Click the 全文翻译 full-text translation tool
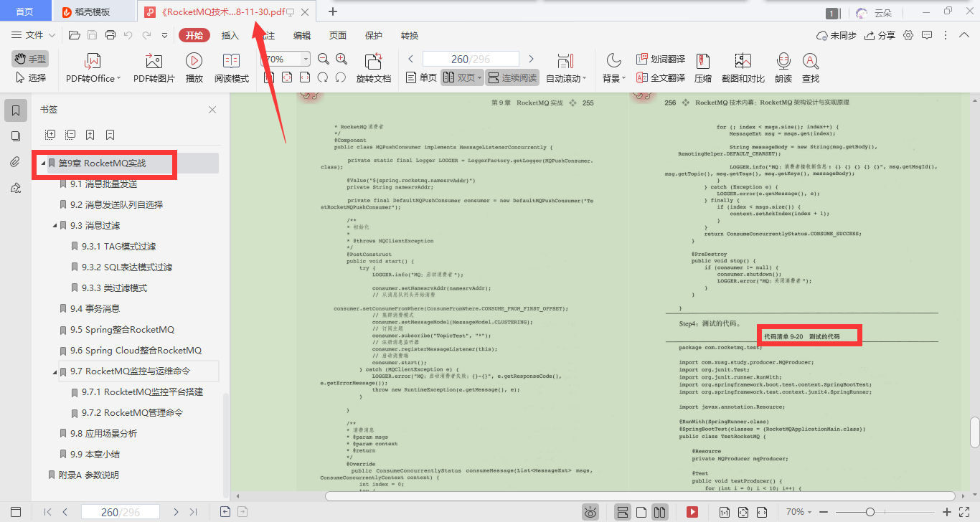 [x=660, y=78]
